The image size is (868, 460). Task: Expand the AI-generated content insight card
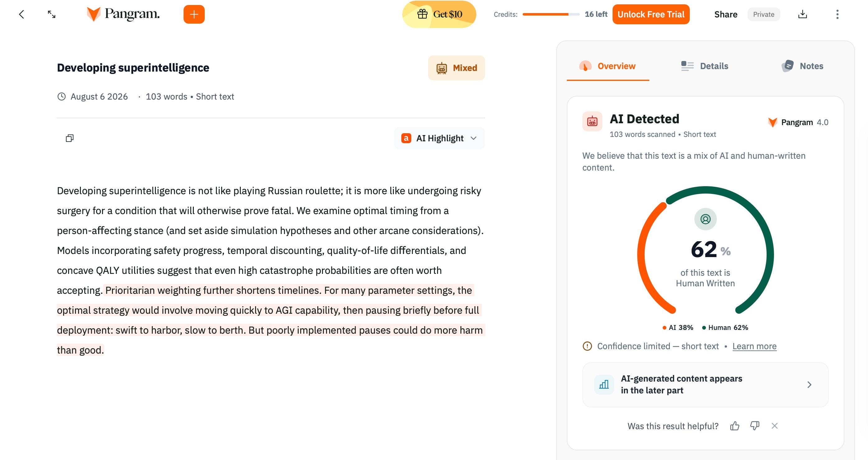[x=706, y=384]
